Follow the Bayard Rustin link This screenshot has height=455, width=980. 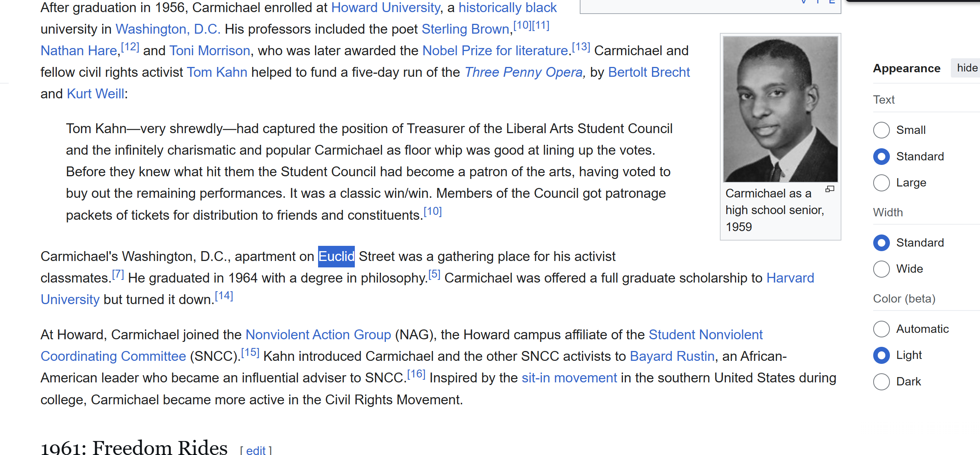[672, 357]
